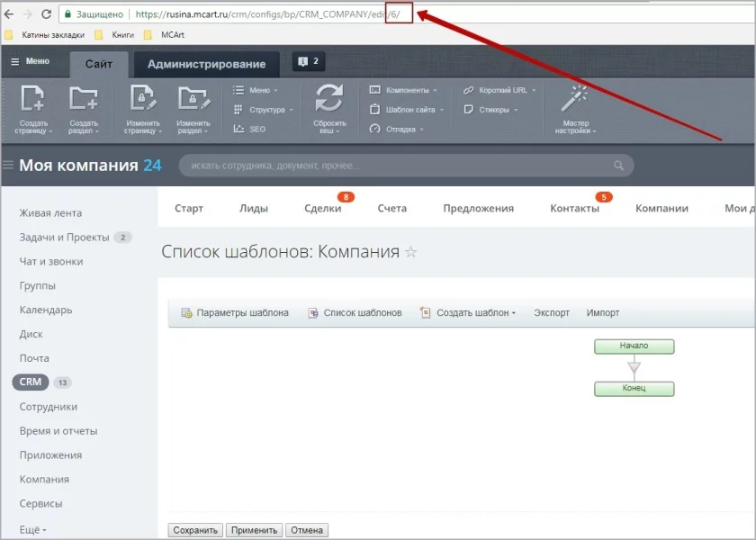Click the Создать страницу icon
Screen dimensions: 756x540
click(x=33, y=97)
